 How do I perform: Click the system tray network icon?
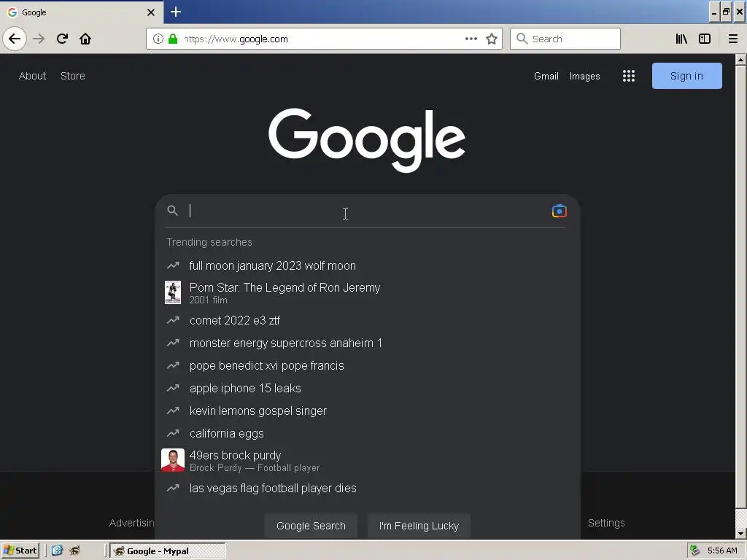click(x=695, y=551)
